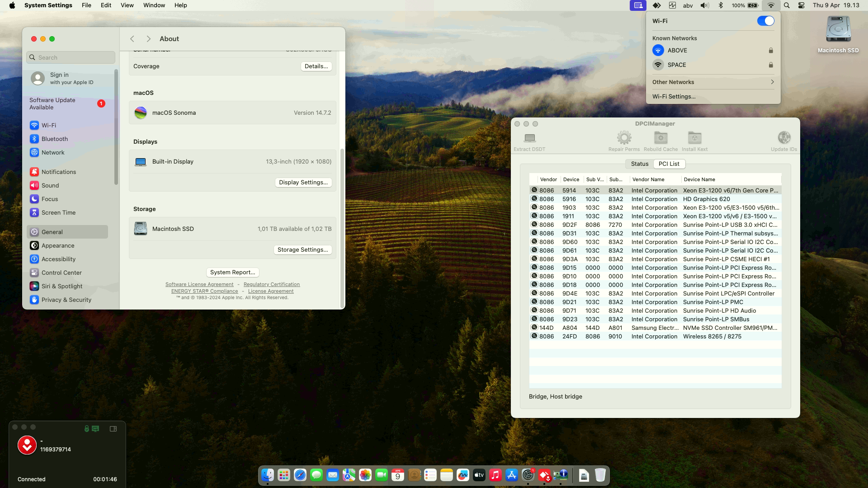Open Safari from the Dock

coord(300,475)
